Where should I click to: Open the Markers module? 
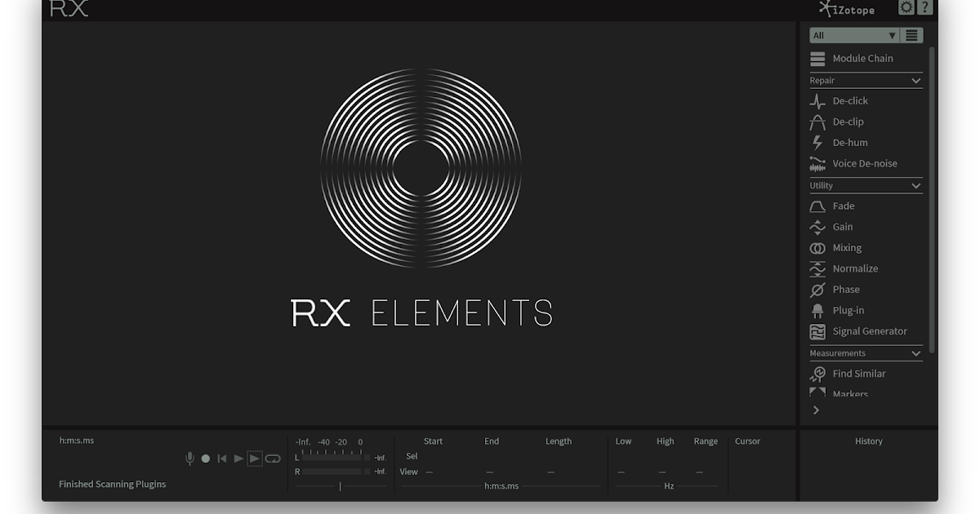(839, 393)
